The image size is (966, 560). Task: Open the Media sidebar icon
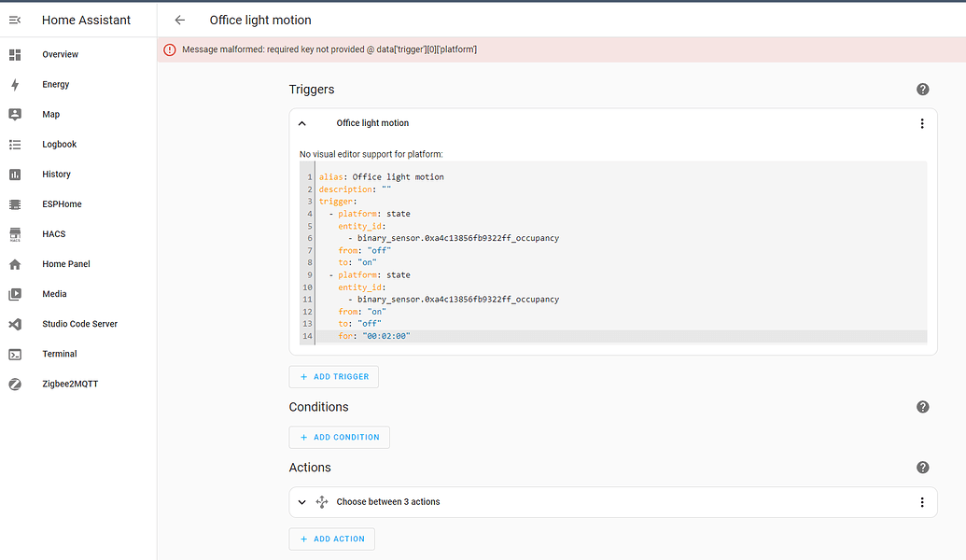[15, 293]
